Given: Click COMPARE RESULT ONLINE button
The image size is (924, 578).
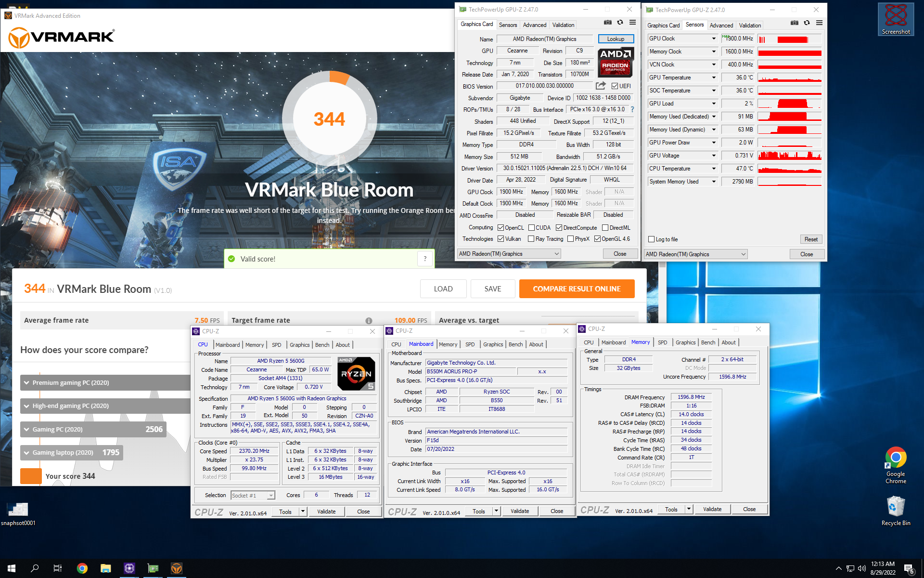Looking at the screenshot, I should (577, 289).
